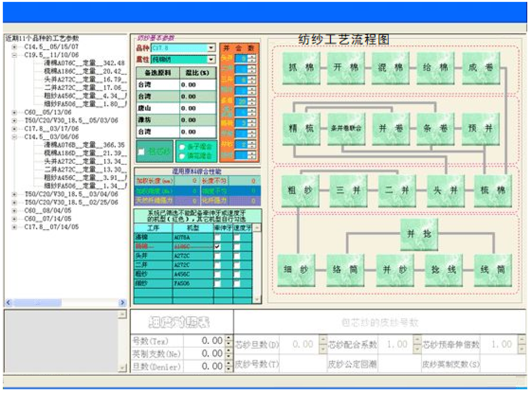Select tree item 细纱FA506 under C14.5__03/06/06
532x394 pixels.
[x=85, y=186]
